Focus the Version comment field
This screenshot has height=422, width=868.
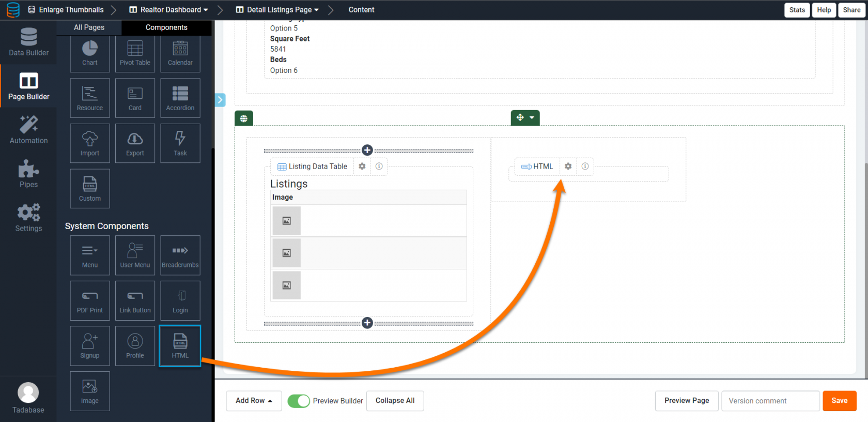[x=770, y=401]
